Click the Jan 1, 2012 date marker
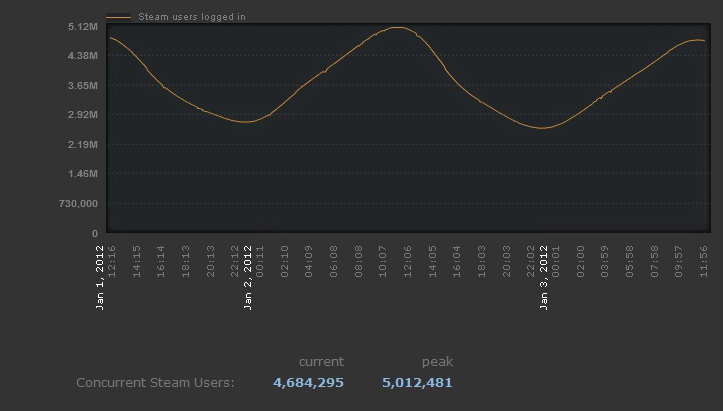 click(100, 277)
